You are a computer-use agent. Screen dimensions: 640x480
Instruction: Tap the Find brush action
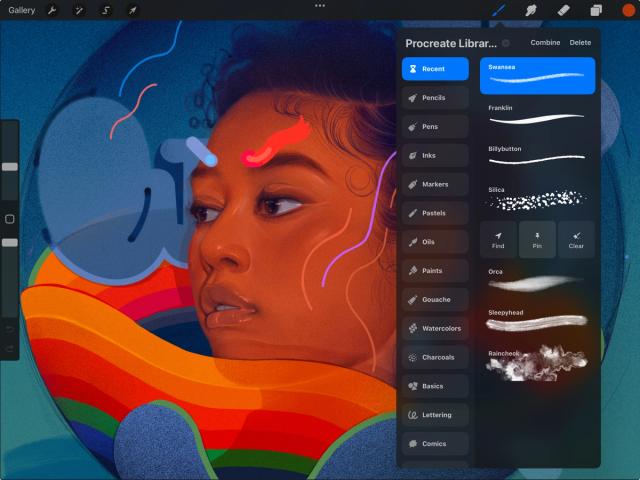[x=498, y=240]
